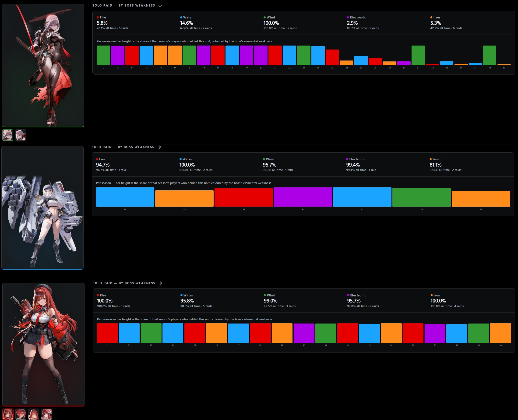This screenshot has height=420, width=518.
Task: Click the orange season 26 bar in the bottom chart
Action: click(217, 333)
